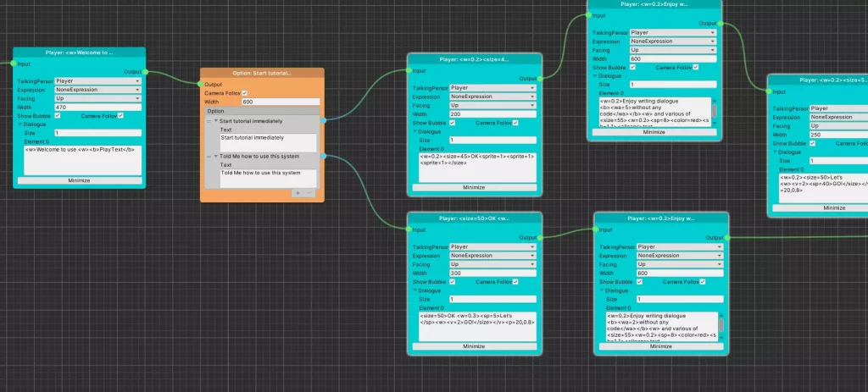Click the drag handle of 'Start tutorial immediately' option

click(209, 122)
